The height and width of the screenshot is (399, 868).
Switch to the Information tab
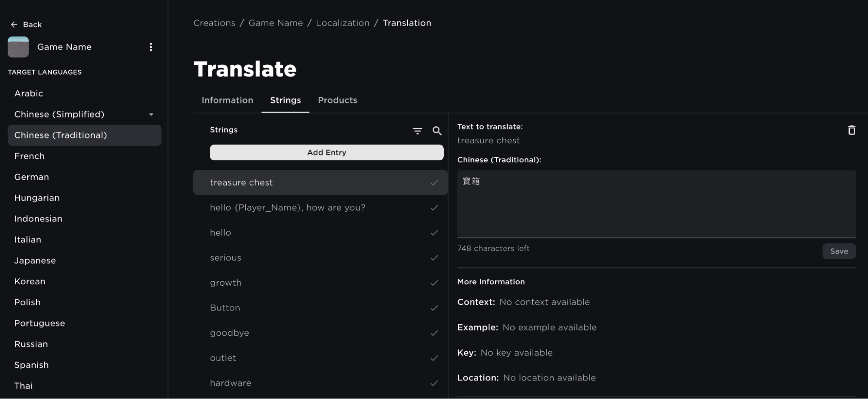pos(227,100)
